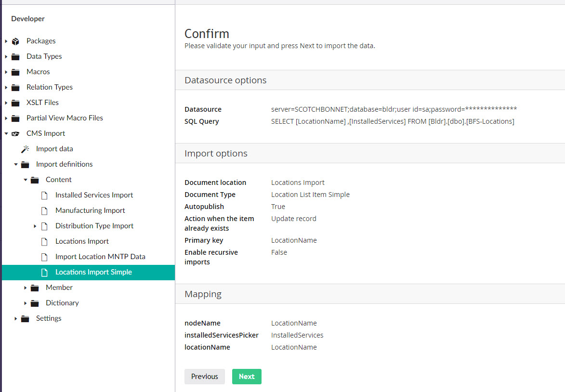Screen dimensions: 565x392
Task: Click the document icon beside Manufacturing Import
Action: click(45, 210)
